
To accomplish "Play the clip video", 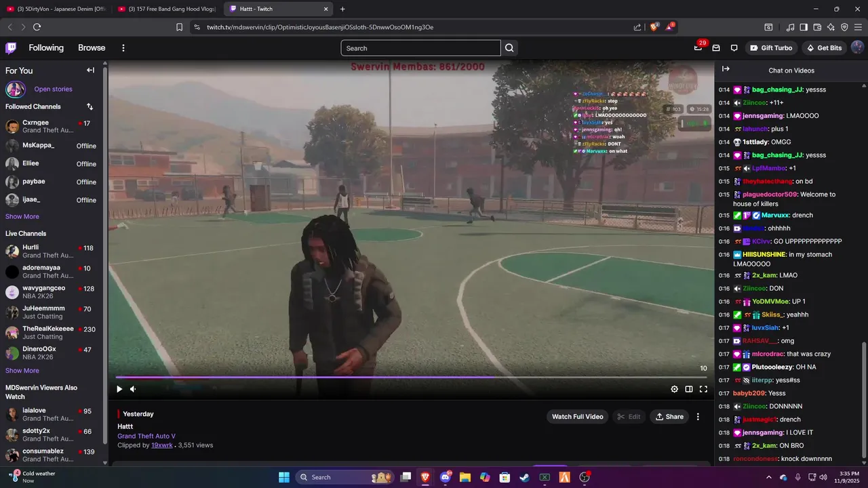I will click(x=119, y=389).
